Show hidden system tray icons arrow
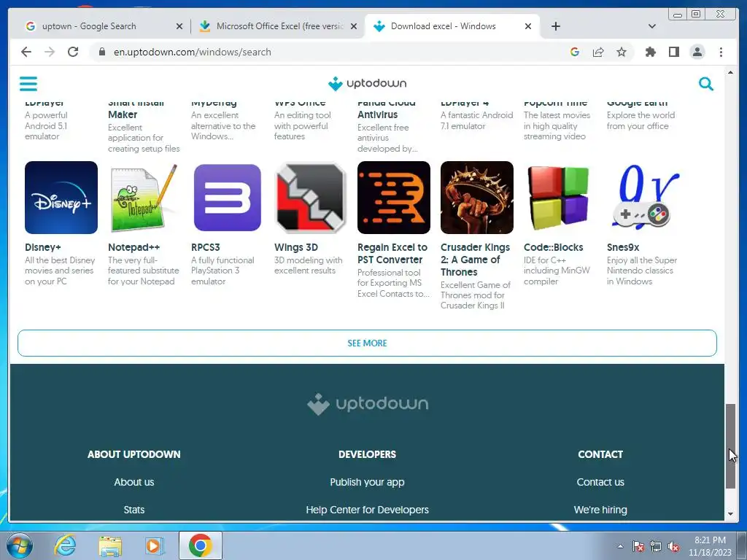 coord(620,547)
